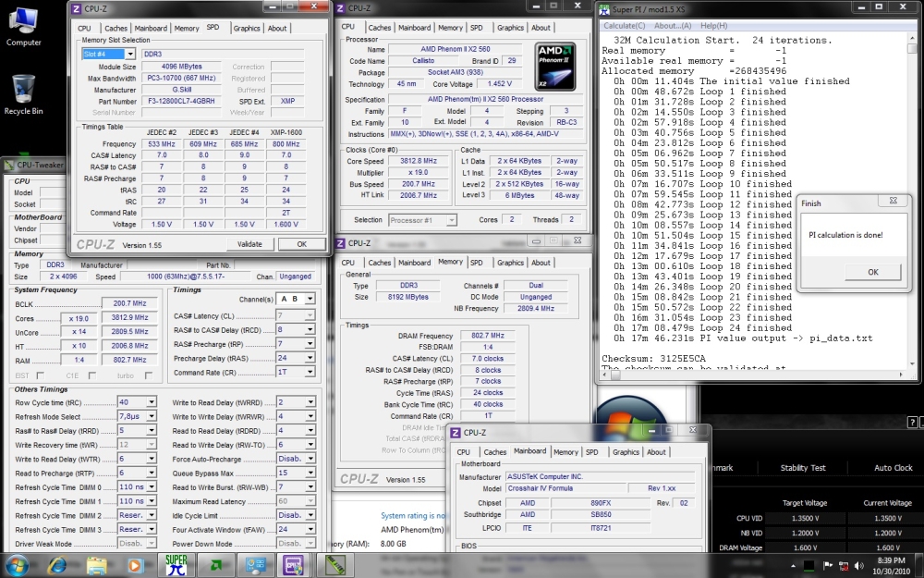Open Calculate(C) menu in Super PI
Screen dimensions: 924x578
point(624,26)
